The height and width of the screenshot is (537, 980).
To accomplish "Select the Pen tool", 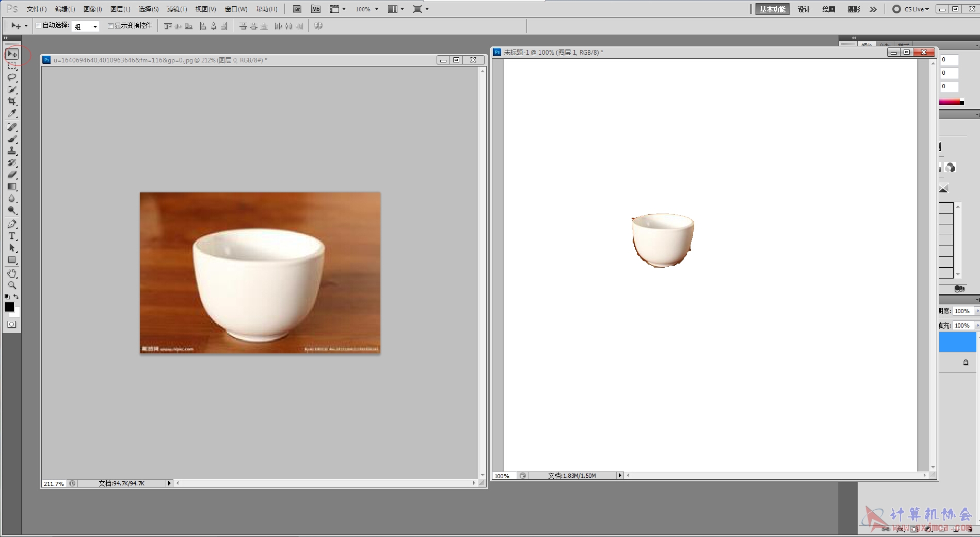I will pyautogui.click(x=12, y=224).
